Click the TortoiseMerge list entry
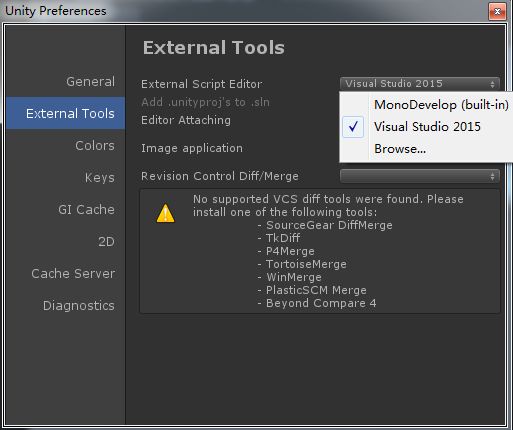 (x=306, y=264)
